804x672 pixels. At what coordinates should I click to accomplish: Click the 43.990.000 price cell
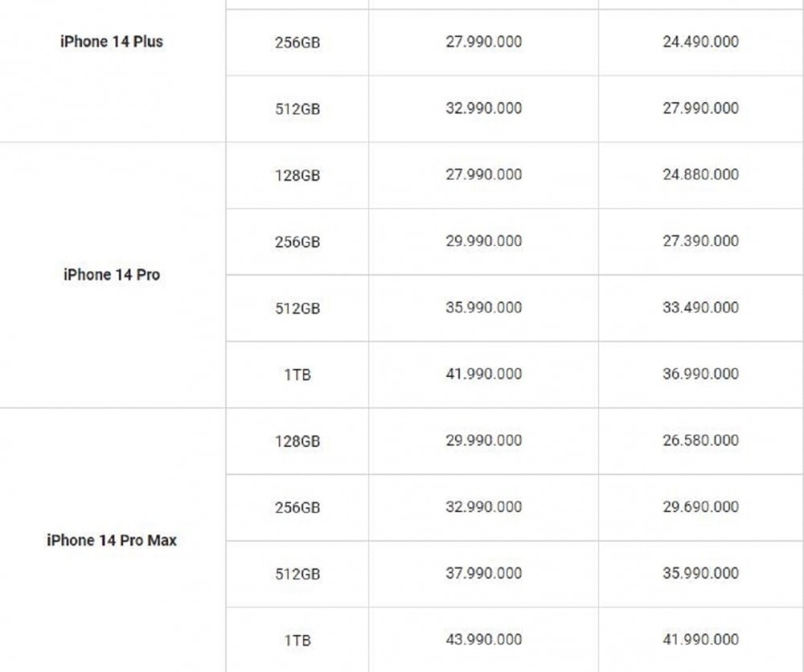pyautogui.click(x=483, y=640)
